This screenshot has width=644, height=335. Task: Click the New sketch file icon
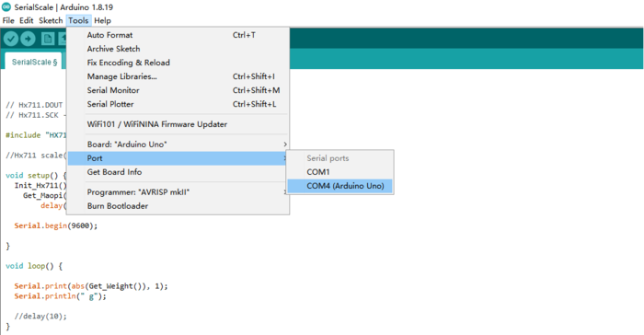coord(48,39)
